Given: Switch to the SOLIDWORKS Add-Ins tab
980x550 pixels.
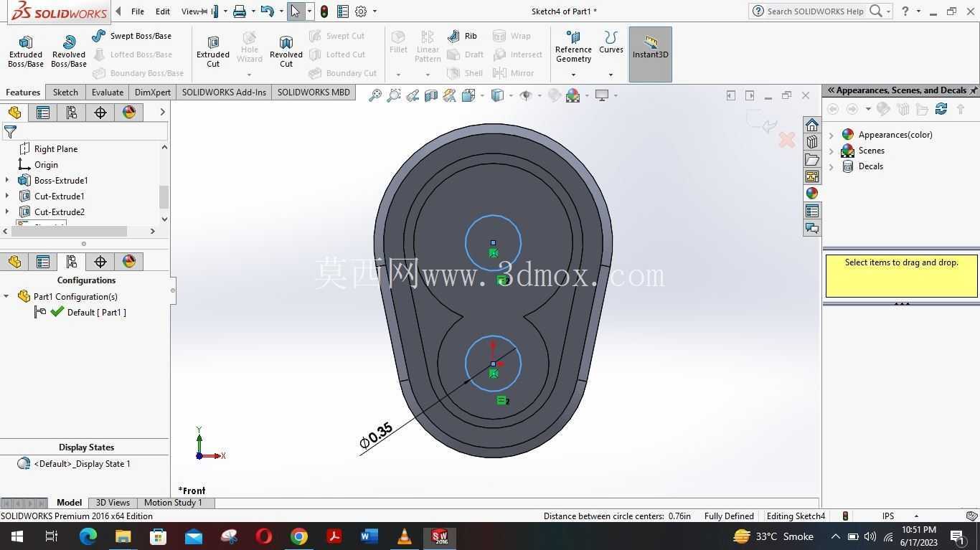Looking at the screenshot, I should pos(224,93).
